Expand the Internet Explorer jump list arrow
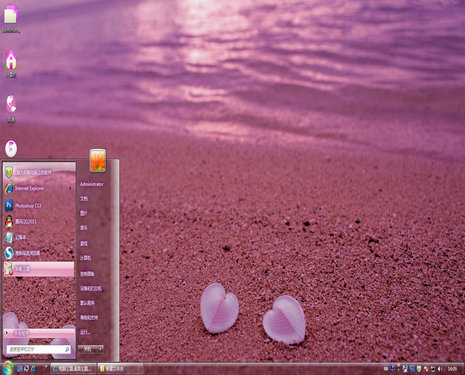 70,188
